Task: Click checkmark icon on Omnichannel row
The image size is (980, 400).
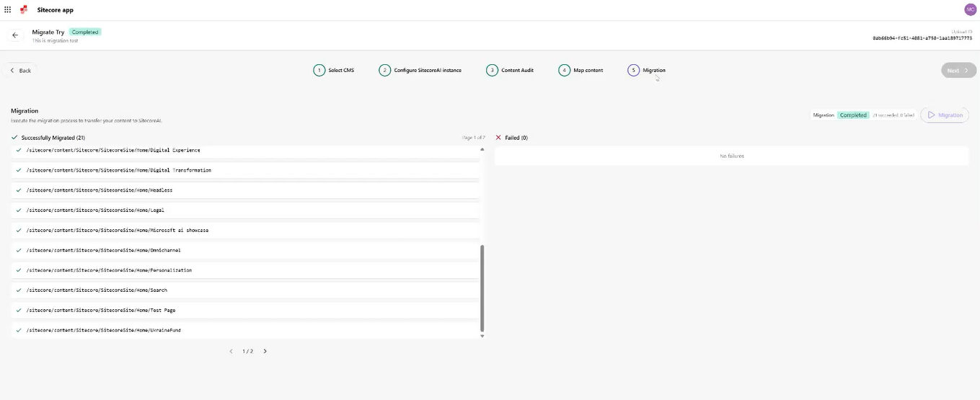Action: tap(19, 250)
